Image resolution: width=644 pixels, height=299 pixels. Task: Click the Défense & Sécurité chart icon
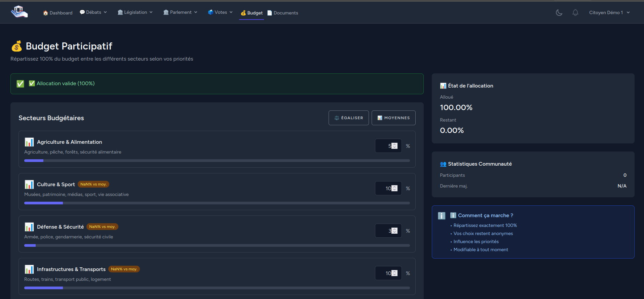29,227
